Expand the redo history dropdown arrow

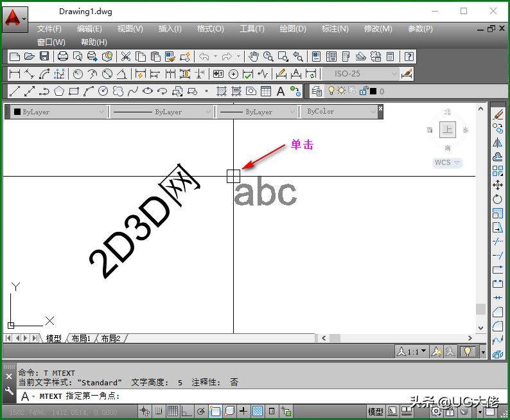pyautogui.click(x=239, y=57)
